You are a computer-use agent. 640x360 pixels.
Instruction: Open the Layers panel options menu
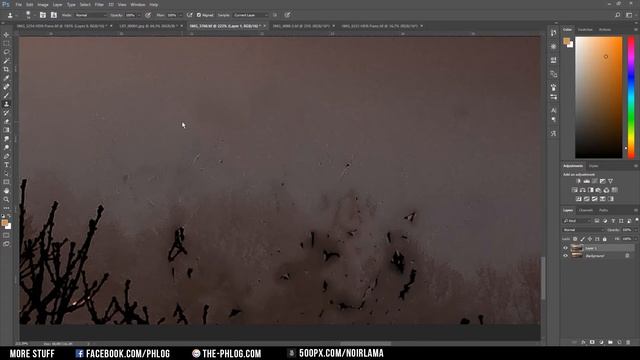[636, 210]
